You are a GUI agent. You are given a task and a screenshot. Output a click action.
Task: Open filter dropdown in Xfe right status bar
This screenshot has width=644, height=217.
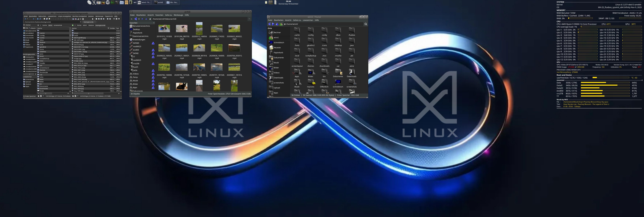pyautogui.click(x=78, y=96)
